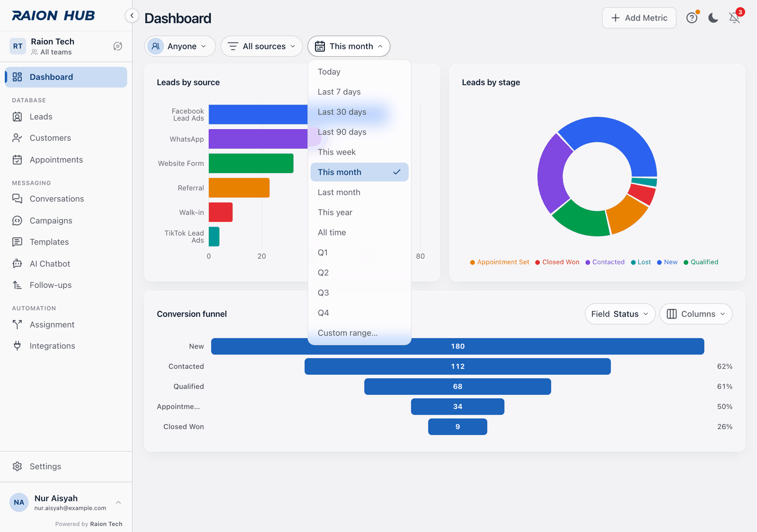Click the Add Metric button
The height and width of the screenshot is (532, 757).
tap(639, 18)
